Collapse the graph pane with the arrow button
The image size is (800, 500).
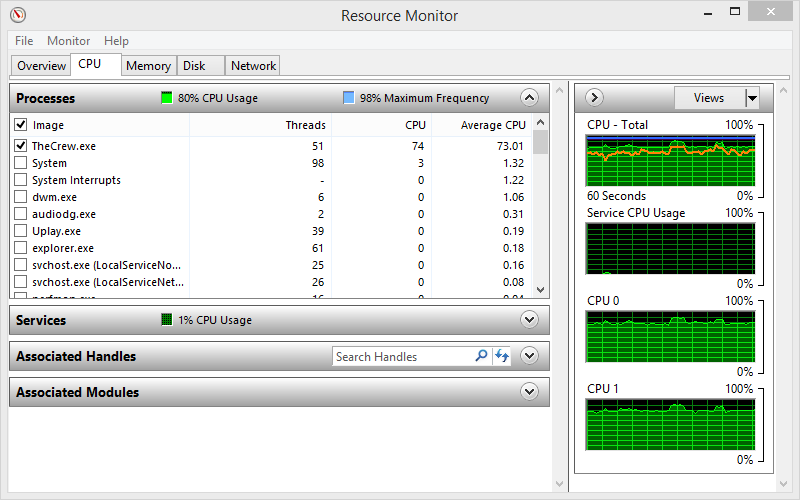tap(594, 97)
